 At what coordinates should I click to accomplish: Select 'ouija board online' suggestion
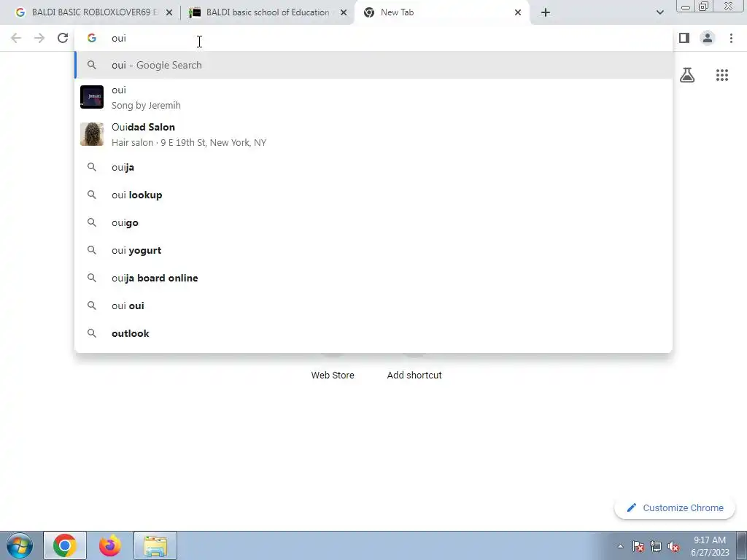[373, 278]
